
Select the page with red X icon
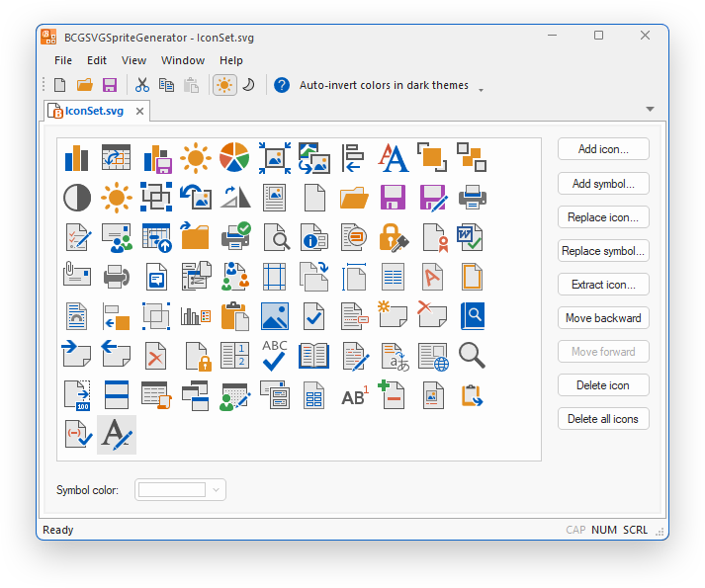pos(155,356)
